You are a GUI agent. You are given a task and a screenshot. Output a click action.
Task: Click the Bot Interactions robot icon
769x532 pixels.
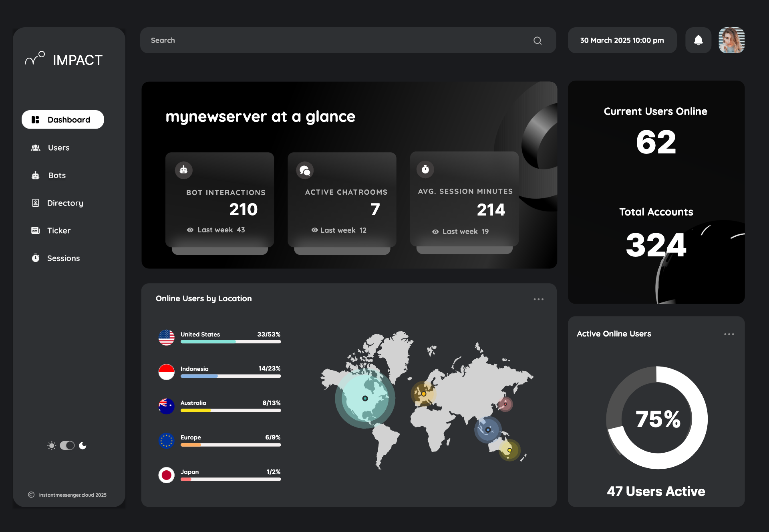(184, 170)
